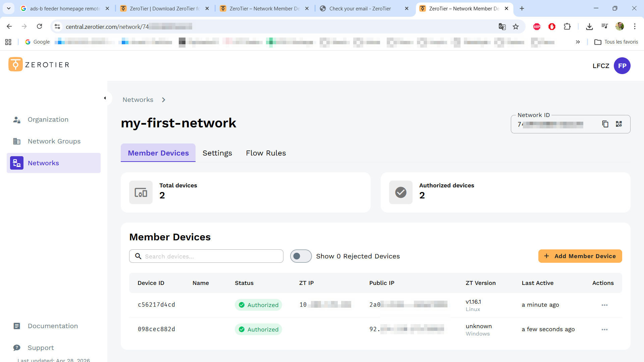Open the apps grid in bookmarks bar
The width and height of the screenshot is (644, 362).
8,42
